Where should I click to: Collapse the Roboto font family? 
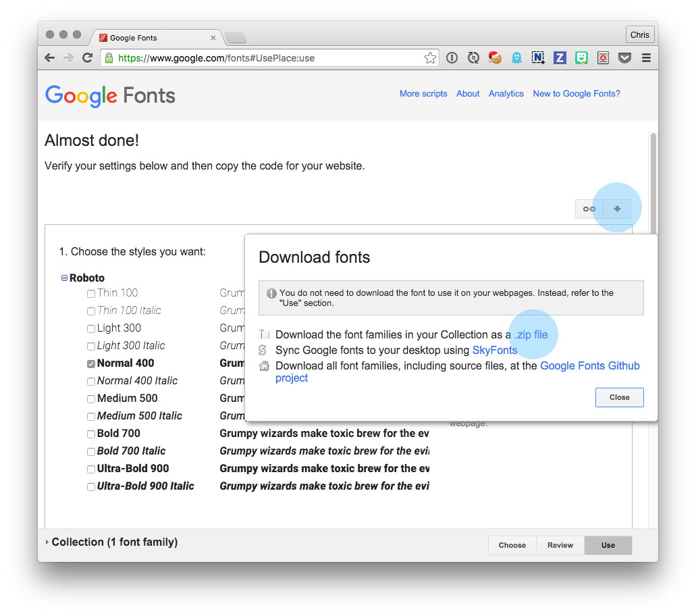tap(63, 278)
